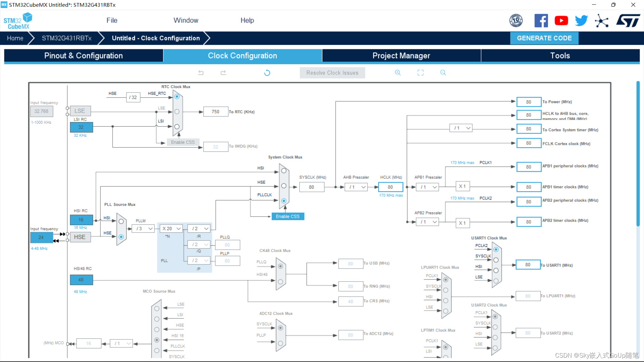The width and height of the screenshot is (644, 362).
Task: Select HSI as PLL source
Action: pyautogui.click(x=121, y=222)
